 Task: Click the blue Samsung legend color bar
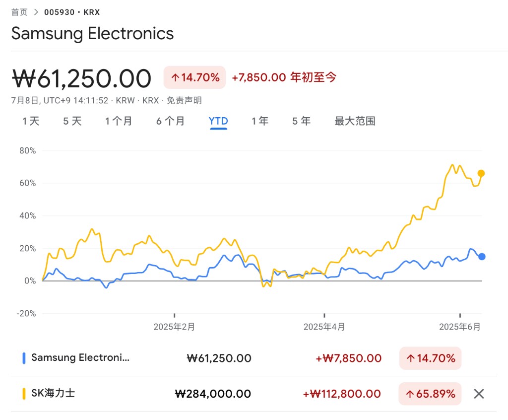(24, 358)
